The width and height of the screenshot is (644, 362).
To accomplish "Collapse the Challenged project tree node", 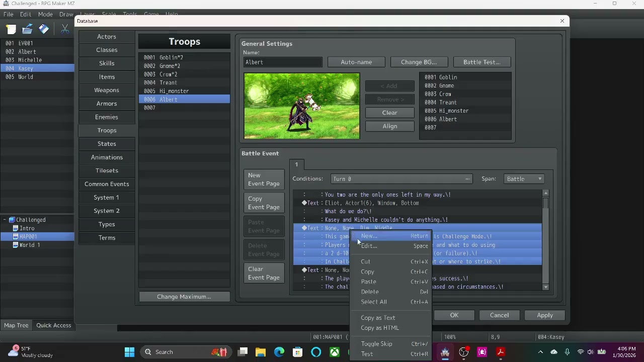I will click(5, 220).
